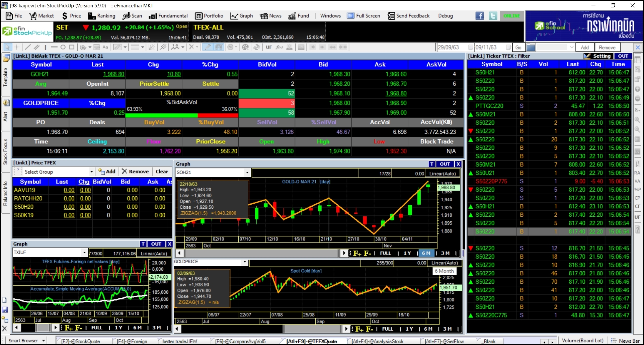The width and height of the screenshot is (644, 345).
Task: Toggle the magnet snap icon
Action: (x=219, y=47)
